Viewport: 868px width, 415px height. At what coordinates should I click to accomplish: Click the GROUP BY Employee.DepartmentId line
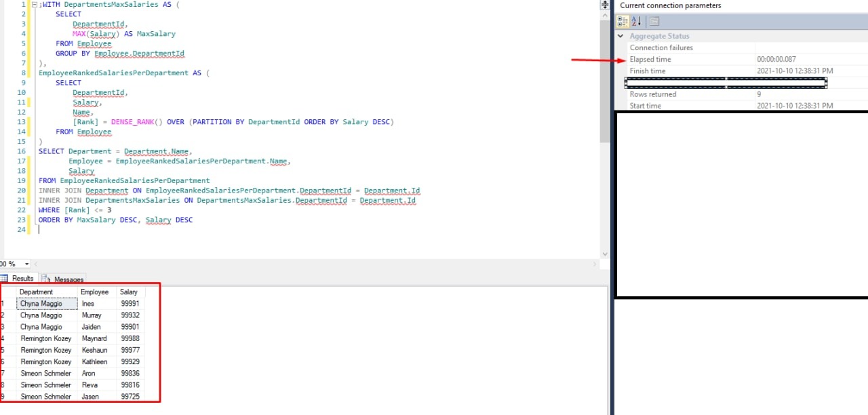(x=120, y=54)
